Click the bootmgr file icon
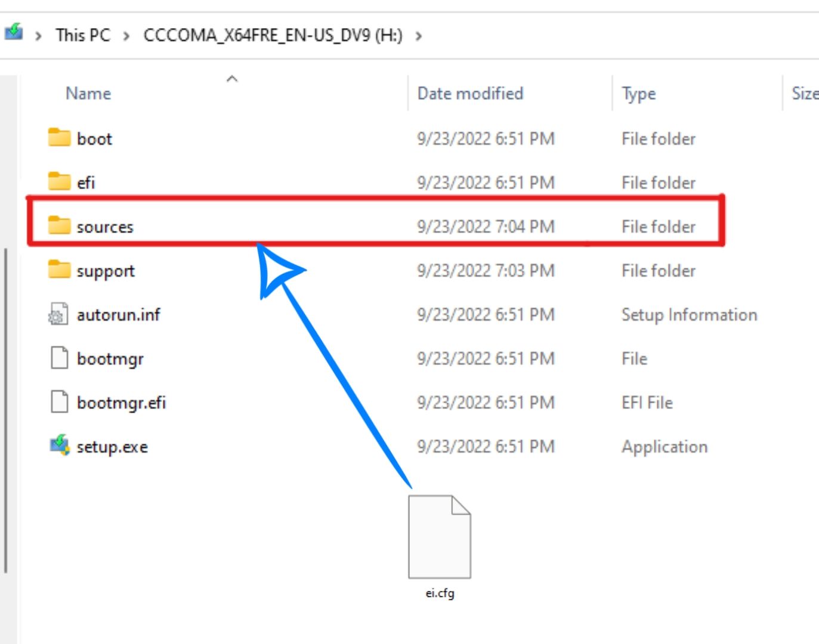Screen dimensions: 819x644 point(59,358)
